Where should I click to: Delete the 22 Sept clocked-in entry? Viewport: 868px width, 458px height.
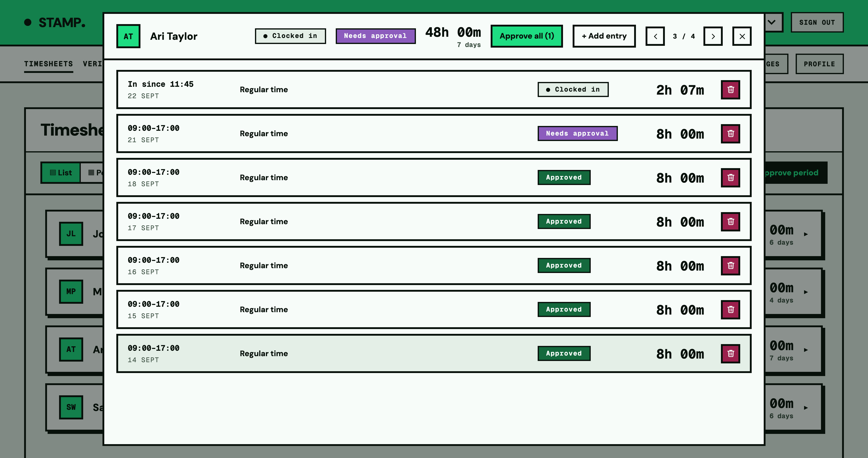click(x=730, y=90)
